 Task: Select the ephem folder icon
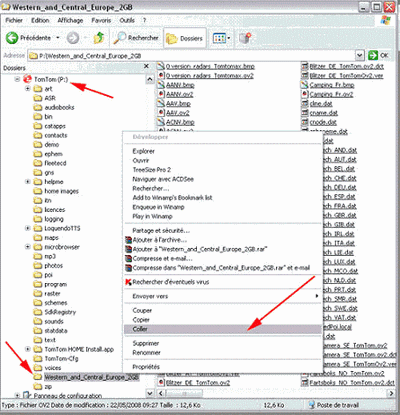(38, 154)
